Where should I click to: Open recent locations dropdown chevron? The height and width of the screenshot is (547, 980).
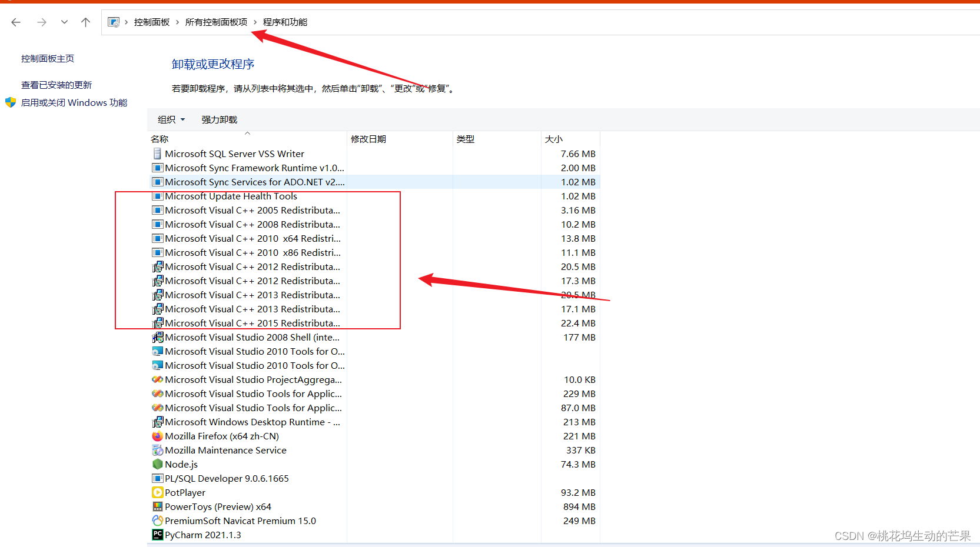pos(64,22)
